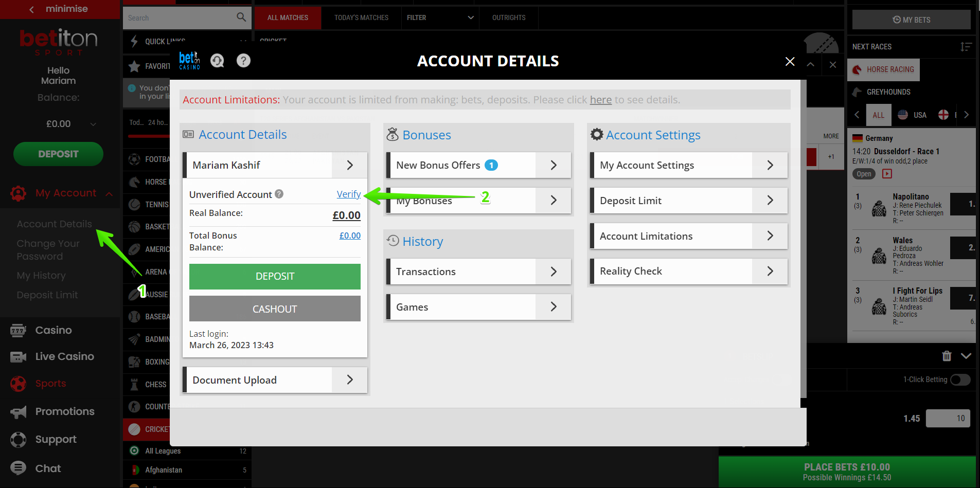
Task: Click the Favorites star icon
Action: pyautogui.click(x=134, y=66)
